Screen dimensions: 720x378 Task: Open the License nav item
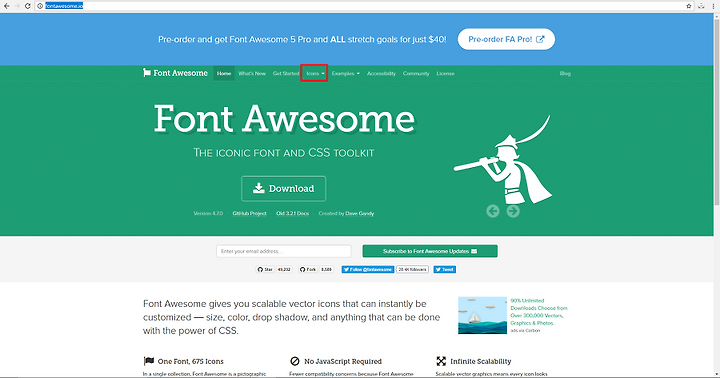[x=445, y=73]
